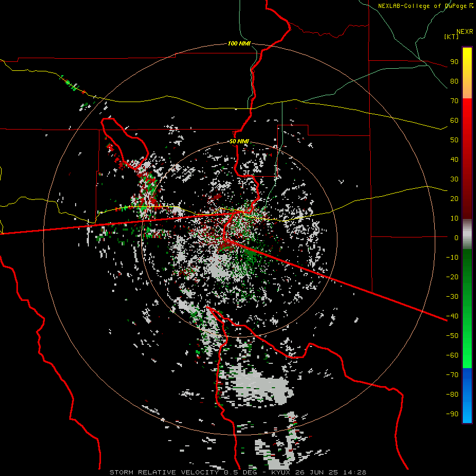
Task: Click the 50 NMI range ring label
Action: 239,141
